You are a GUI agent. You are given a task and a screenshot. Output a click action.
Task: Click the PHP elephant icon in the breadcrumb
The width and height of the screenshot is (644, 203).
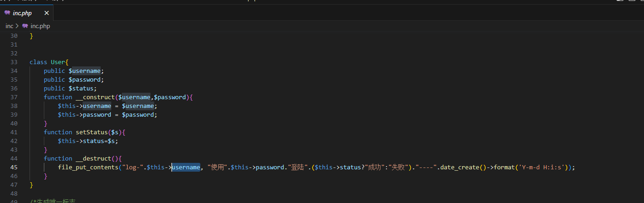[25, 26]
